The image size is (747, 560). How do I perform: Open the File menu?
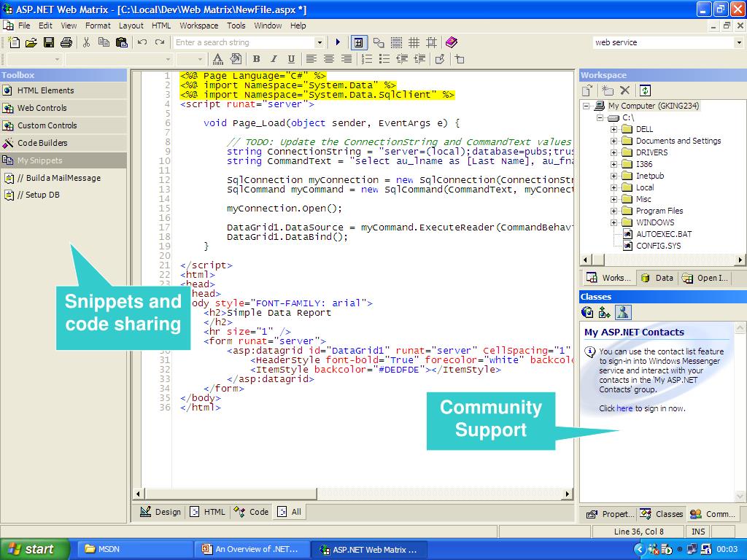coord(24,26)
